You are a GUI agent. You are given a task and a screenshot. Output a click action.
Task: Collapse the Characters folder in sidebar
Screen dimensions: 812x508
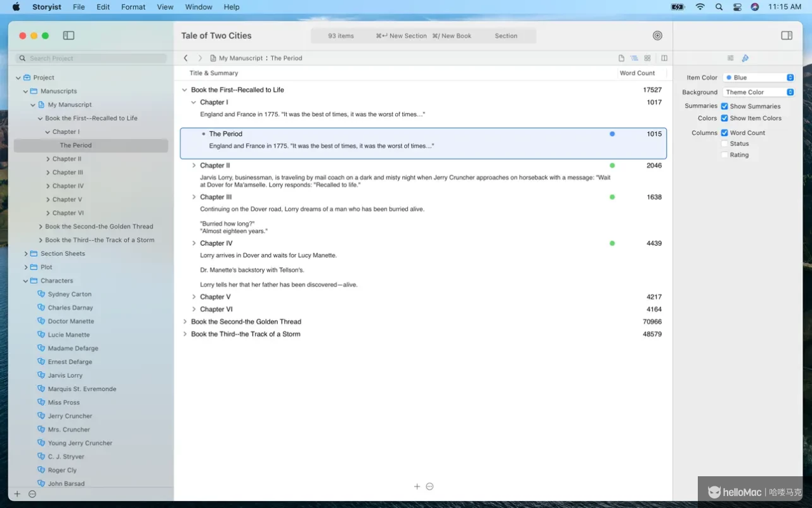[26, 281]
